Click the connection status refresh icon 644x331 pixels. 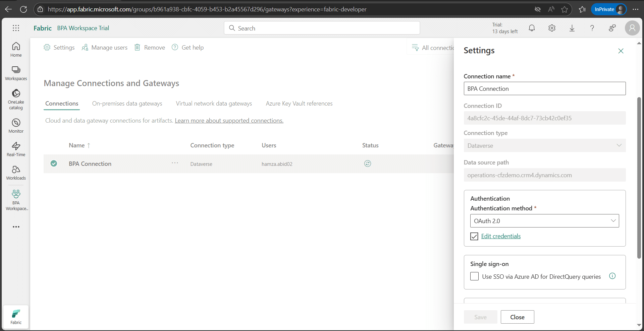368,163
